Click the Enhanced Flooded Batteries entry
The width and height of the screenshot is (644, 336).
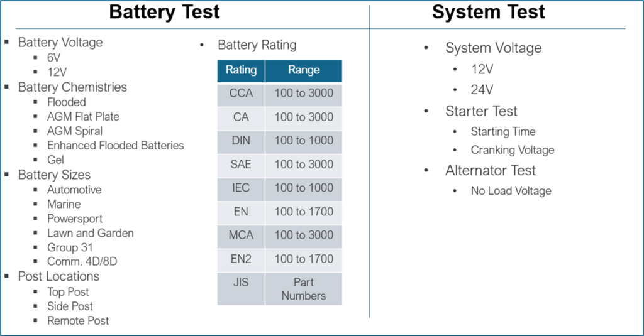pos(116,145)
